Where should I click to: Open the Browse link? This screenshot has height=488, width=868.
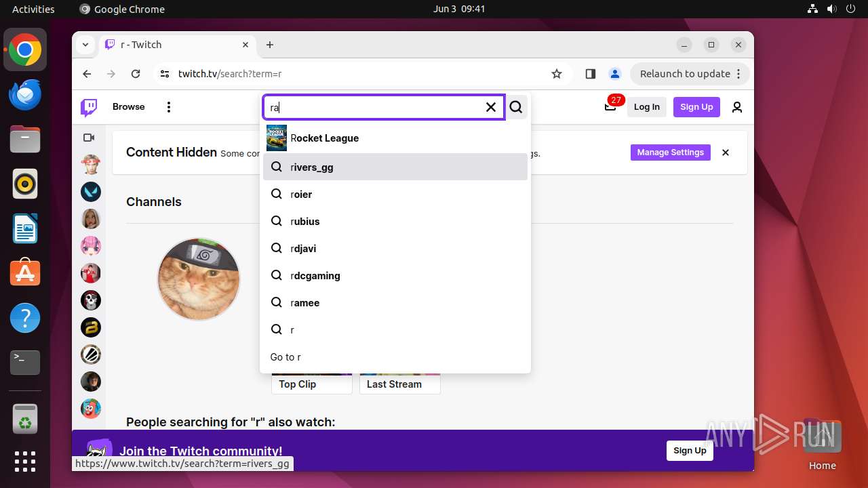(129, 107)
